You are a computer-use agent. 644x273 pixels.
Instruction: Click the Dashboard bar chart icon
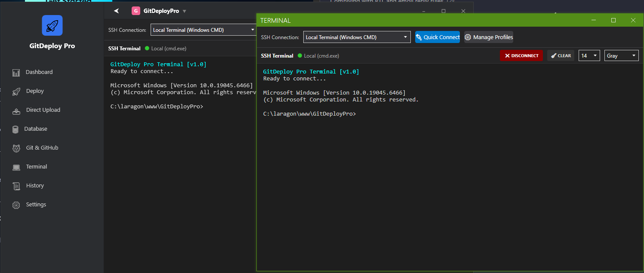pos(16,73)
